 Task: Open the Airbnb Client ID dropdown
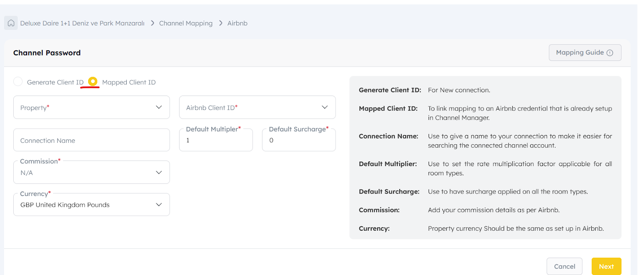click(x=257, y=107)
